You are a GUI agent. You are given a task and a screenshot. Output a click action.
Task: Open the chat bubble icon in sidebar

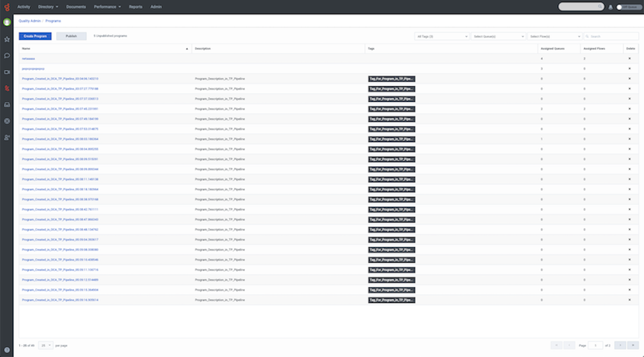pos(7,55)
